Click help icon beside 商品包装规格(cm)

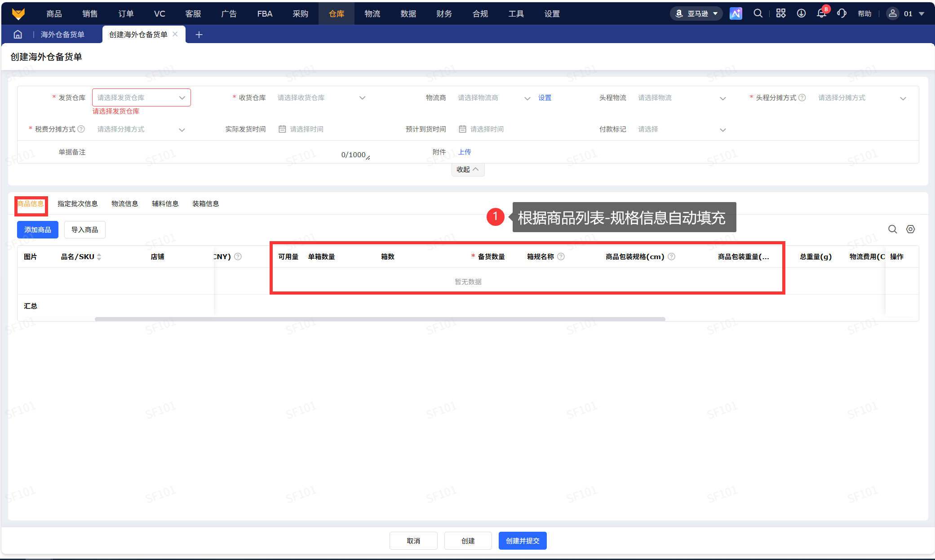tap(671, 256)
